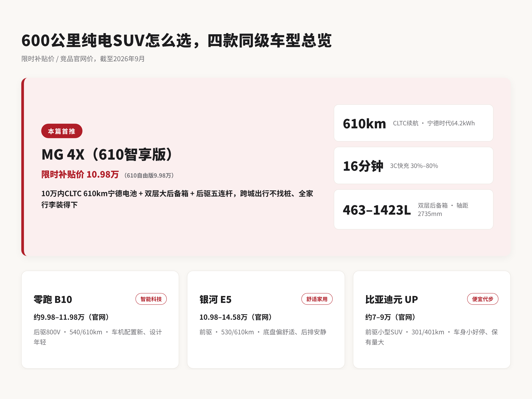Select the 'MG 4X（610智享版）' heading
This screenshot has width=532, height=399.
[108, 154]
